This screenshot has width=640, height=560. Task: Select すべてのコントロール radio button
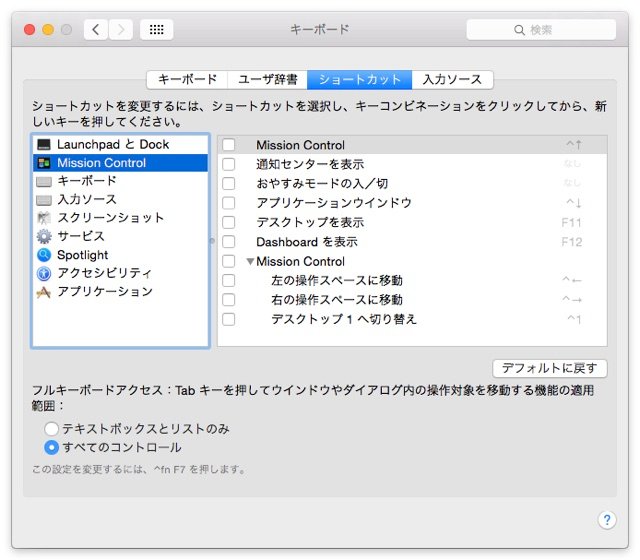[51, 447]
